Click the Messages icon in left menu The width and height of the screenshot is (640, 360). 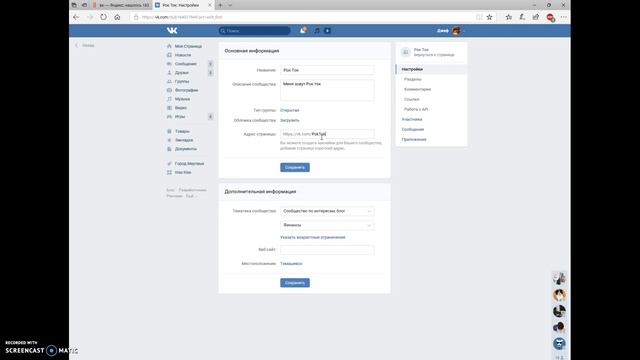(169, 64)
